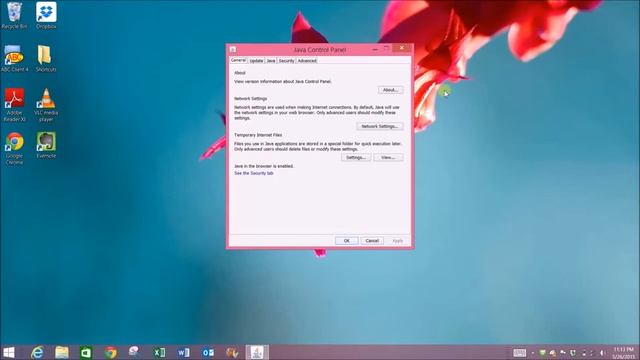Open the Windows Start button
640x360 pixels.
pyautogui.click(x=9, y=352)
